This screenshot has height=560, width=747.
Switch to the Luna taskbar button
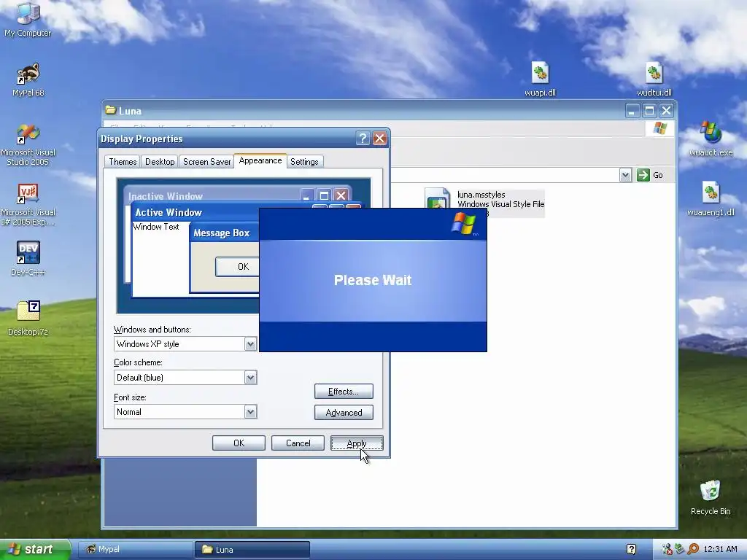pos(252,549)
